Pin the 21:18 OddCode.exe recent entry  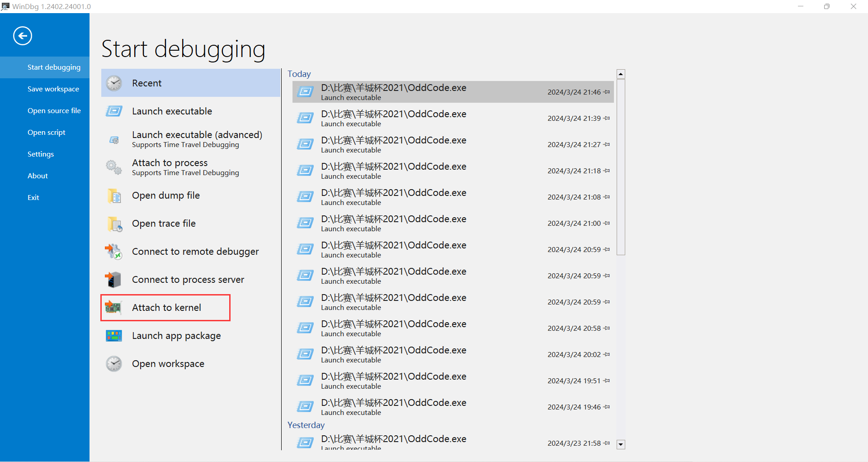[x=607, y=171]
